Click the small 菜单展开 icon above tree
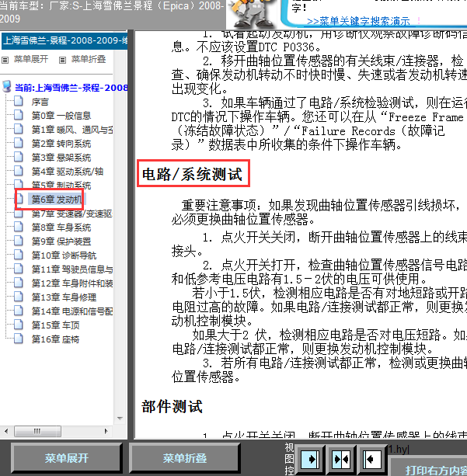 6,59
